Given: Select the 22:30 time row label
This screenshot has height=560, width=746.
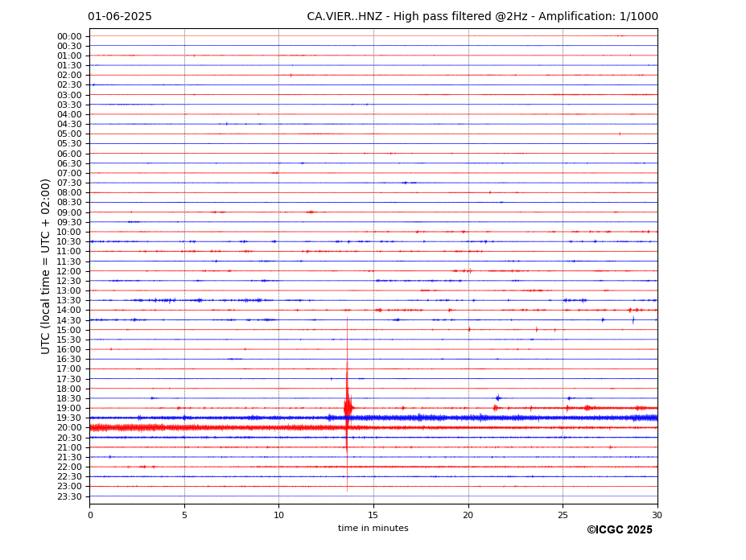Looking at the screenshot, I should 69,477.
